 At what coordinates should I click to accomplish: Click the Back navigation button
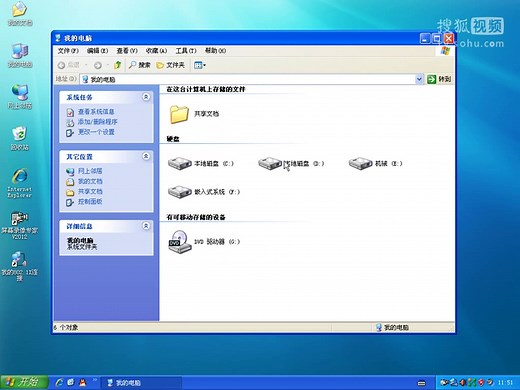68,65
